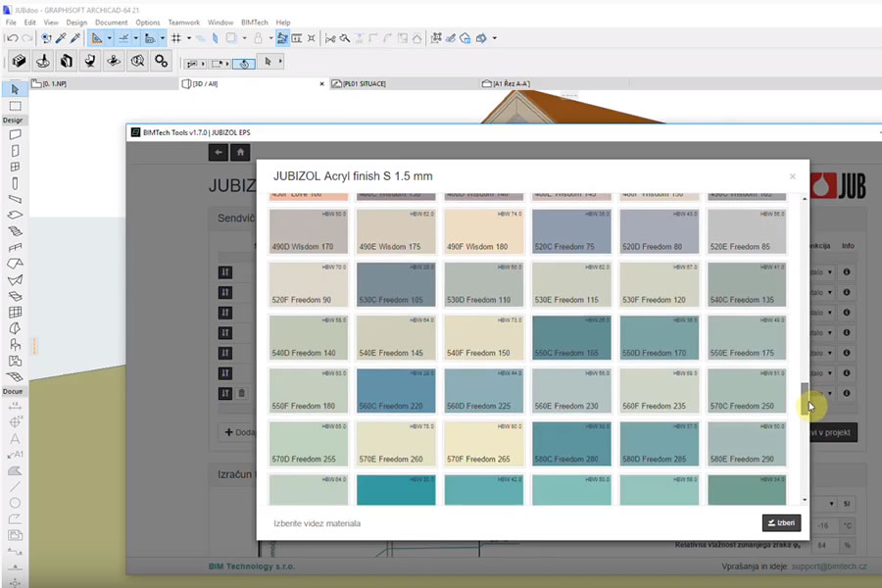
Task: Open dropdown beside the second-row arrow pointer
Action: pos(280,61)
